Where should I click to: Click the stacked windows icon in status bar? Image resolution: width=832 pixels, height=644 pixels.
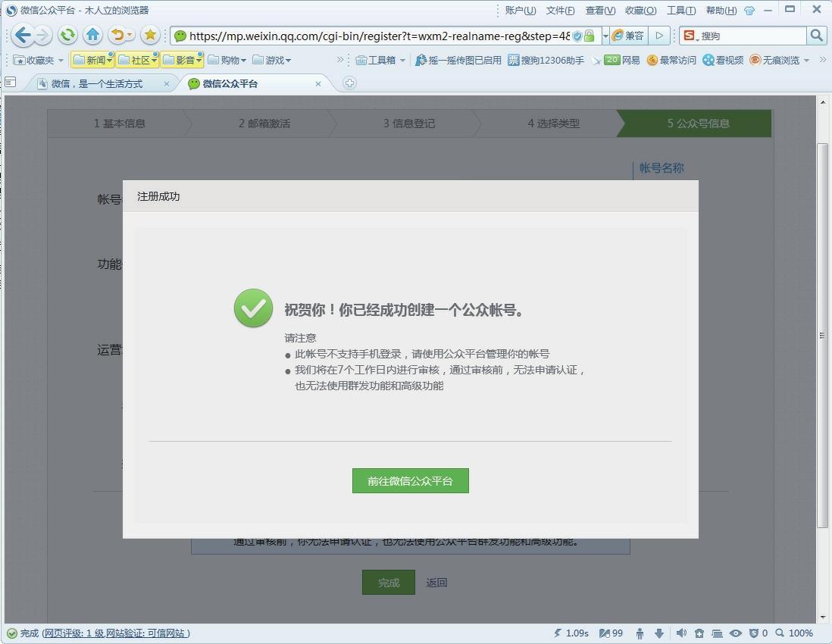718,633
